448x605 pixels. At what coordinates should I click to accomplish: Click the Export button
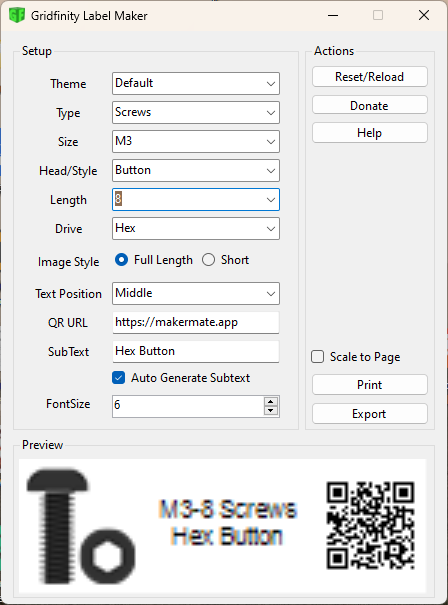click(370, 414)
